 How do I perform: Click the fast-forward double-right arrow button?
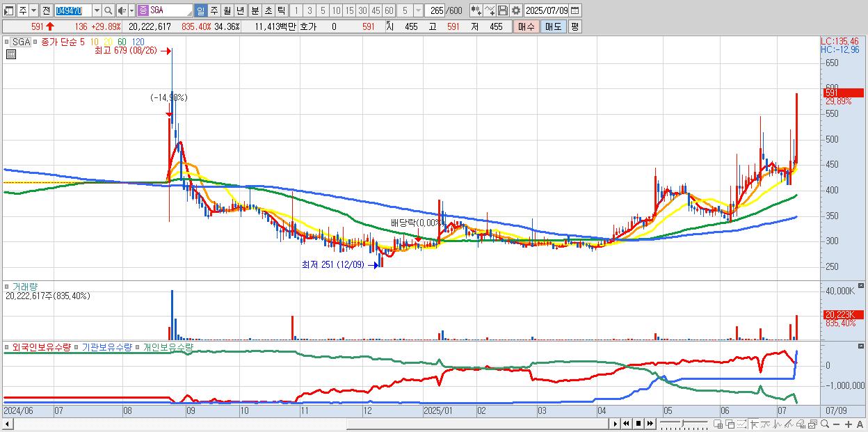tap(650, 424)
